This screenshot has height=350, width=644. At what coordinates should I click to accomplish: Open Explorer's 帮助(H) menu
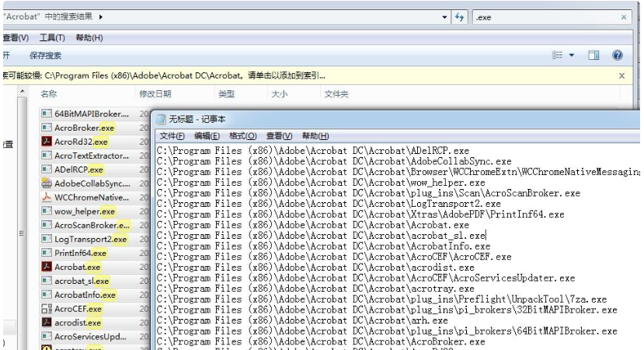pyautogui.click(x=89, y=38)
